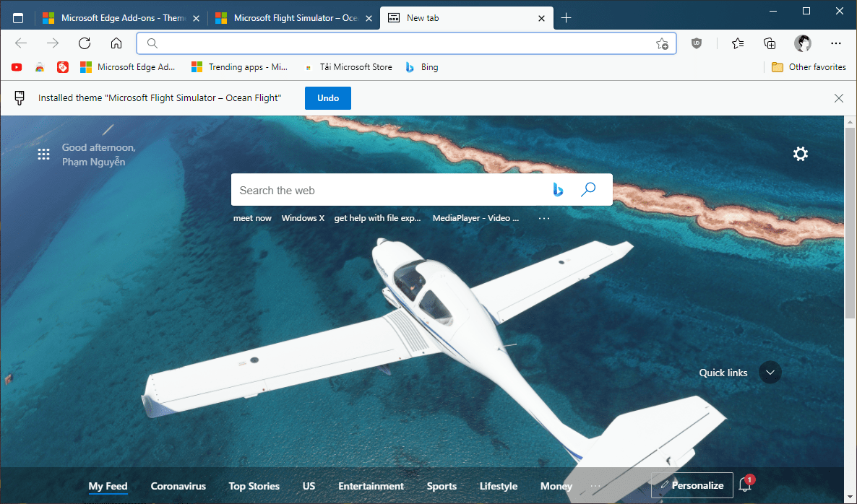Go to the browser Home page
Screen dimensions: 857x504
116,43
